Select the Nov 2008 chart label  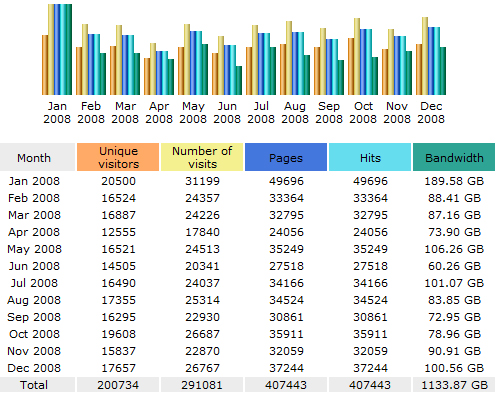(x=397, y=113)
